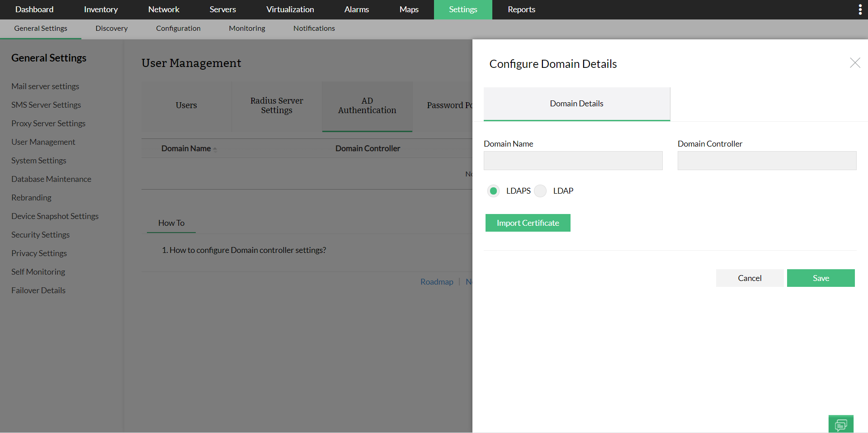Viewport: 868px width, 433px height.
Task: Type in the Domain Name field
Action: click(573, 161)
